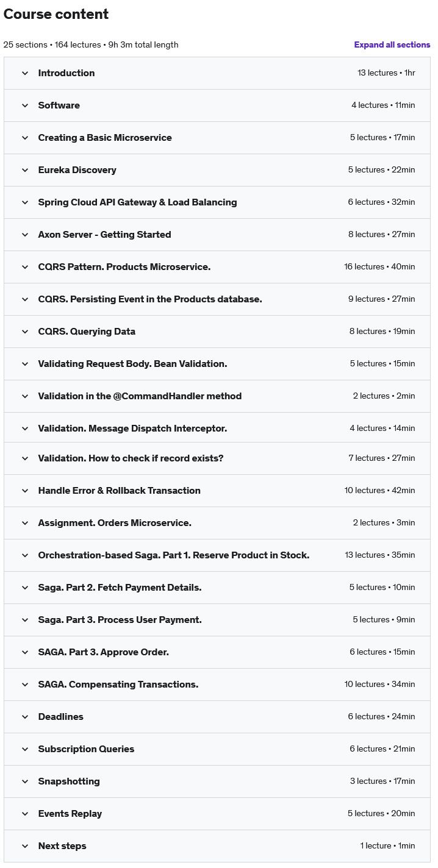
Task: Click chevron beside Eureka Discovery
Action: click(x=25, y=170)
